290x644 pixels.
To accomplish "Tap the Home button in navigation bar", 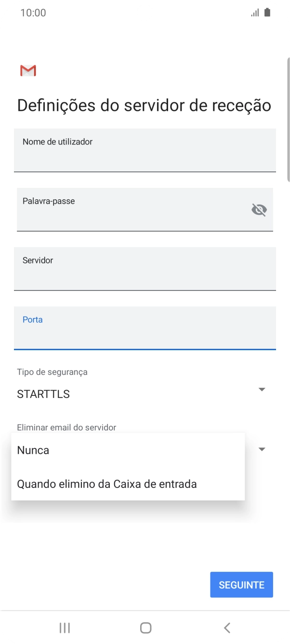I will (145, 627).
